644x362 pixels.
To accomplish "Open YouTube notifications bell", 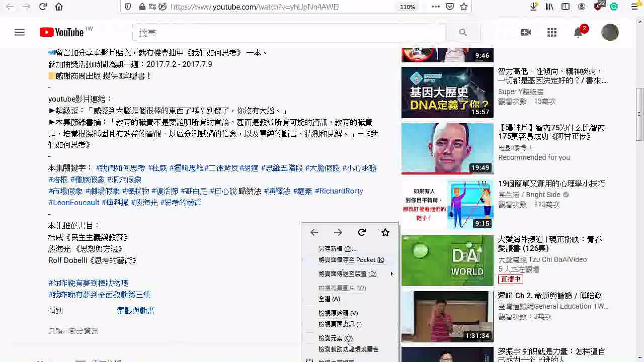I will point(578,33).
